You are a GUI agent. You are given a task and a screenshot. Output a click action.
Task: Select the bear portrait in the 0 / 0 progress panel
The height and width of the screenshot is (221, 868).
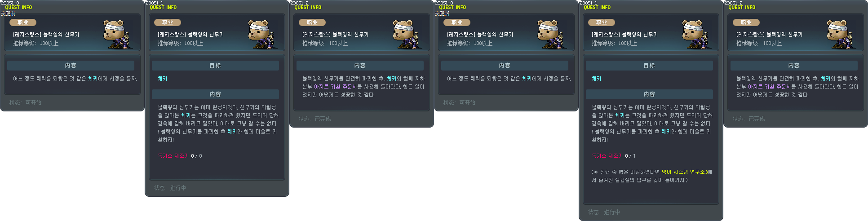coord(261,34)
